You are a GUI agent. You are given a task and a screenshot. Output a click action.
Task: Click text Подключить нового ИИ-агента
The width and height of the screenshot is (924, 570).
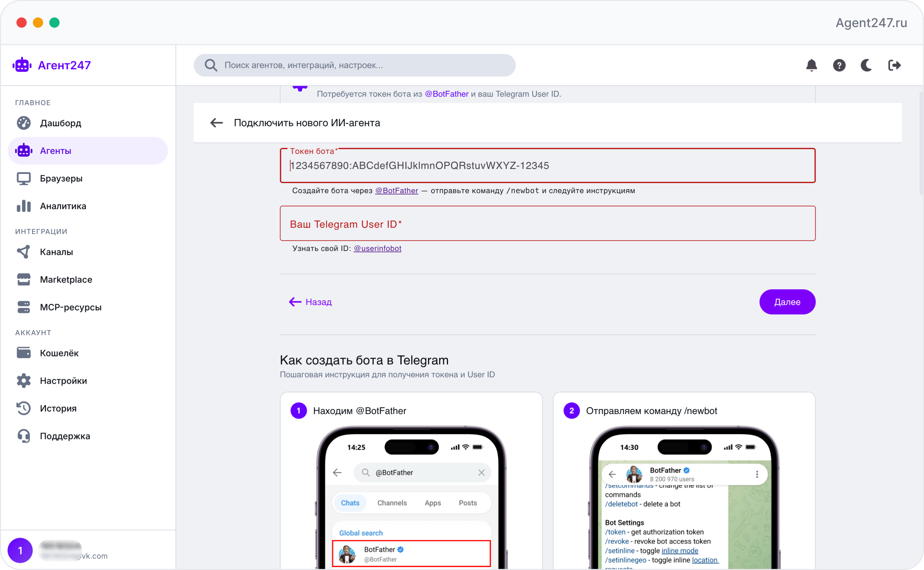307,123
